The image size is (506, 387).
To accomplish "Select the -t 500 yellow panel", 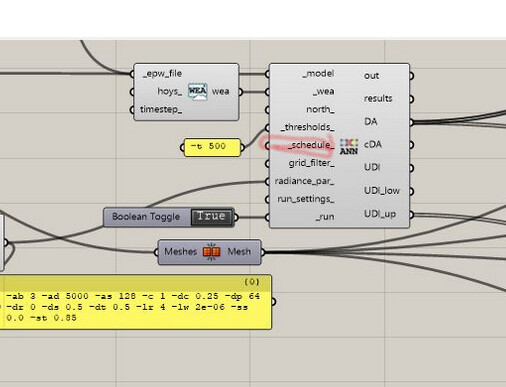I will [x=212, y=147].
